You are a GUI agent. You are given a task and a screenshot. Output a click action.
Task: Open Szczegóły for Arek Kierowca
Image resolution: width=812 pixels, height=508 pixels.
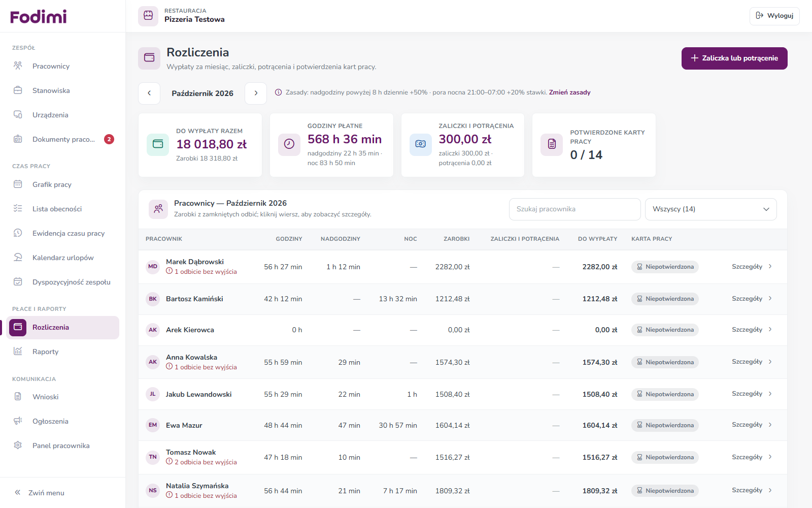coord(752,330)
